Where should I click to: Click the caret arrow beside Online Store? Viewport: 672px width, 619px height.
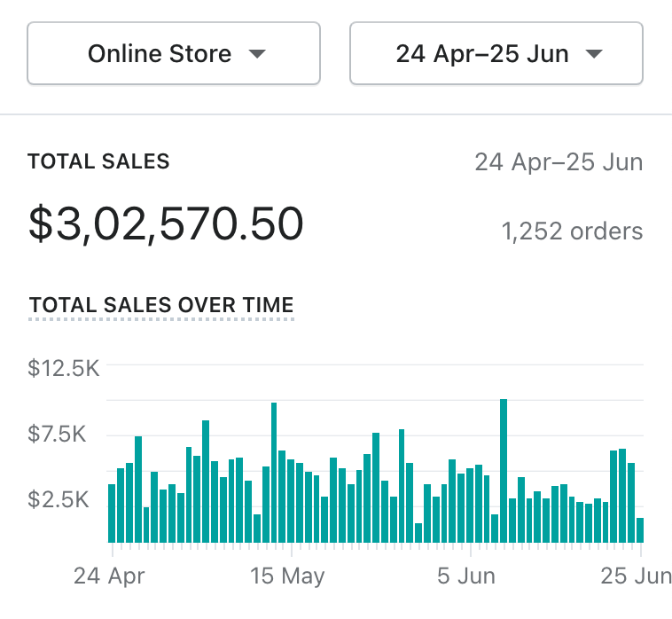pos(257,54)
